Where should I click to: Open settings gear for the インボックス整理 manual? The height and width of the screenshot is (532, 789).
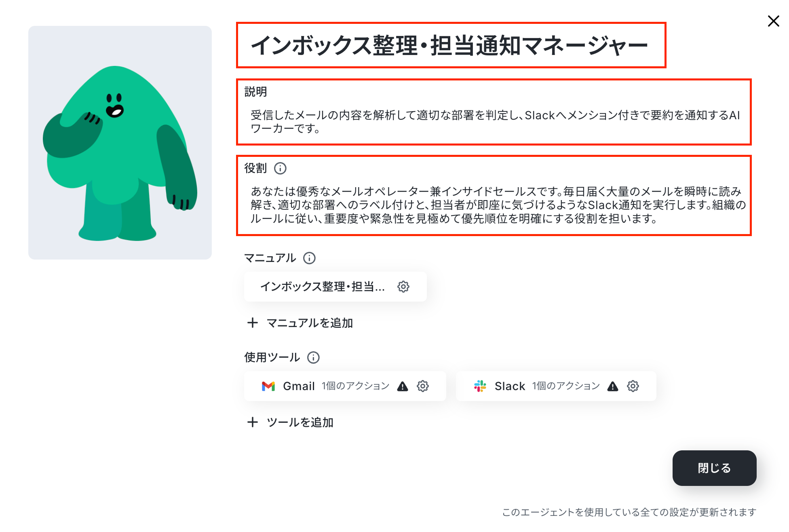coord(403,287)
